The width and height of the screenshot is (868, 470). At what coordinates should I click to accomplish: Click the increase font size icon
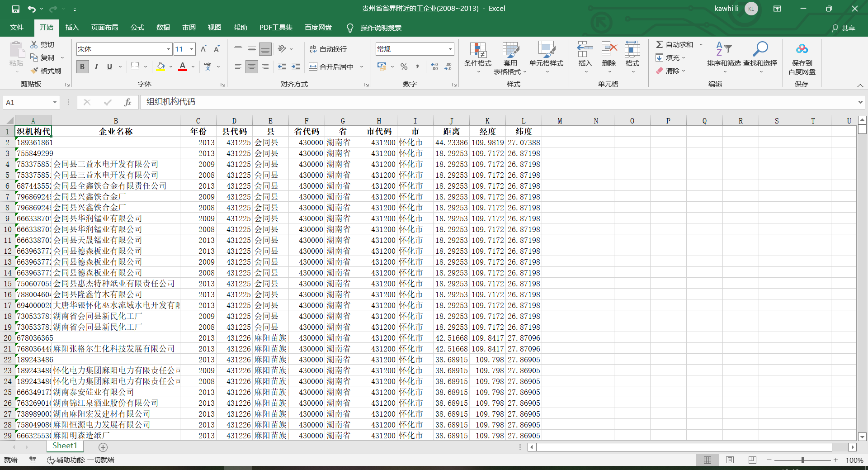203,49
